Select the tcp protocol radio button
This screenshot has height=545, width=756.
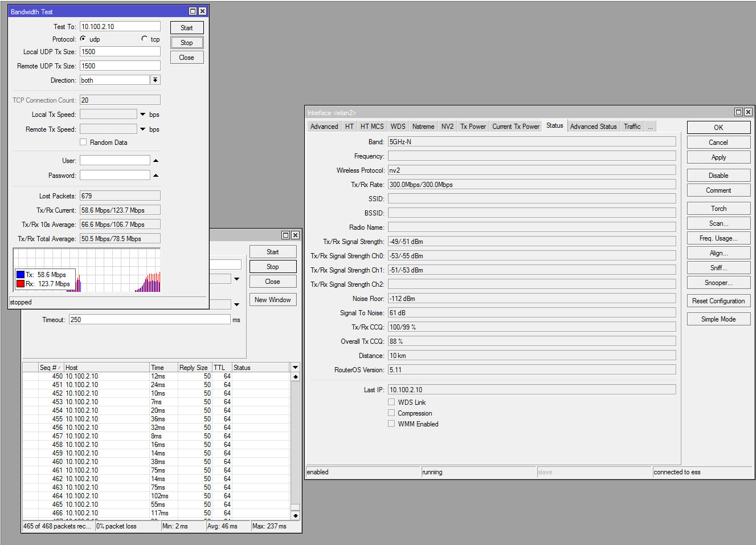[x=144, y=39]
